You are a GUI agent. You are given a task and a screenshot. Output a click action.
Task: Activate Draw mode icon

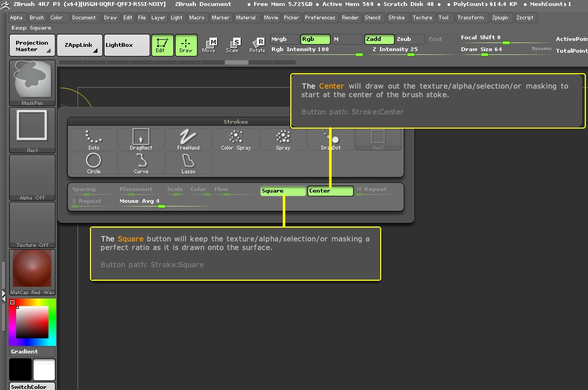click(x=186, y=45)
